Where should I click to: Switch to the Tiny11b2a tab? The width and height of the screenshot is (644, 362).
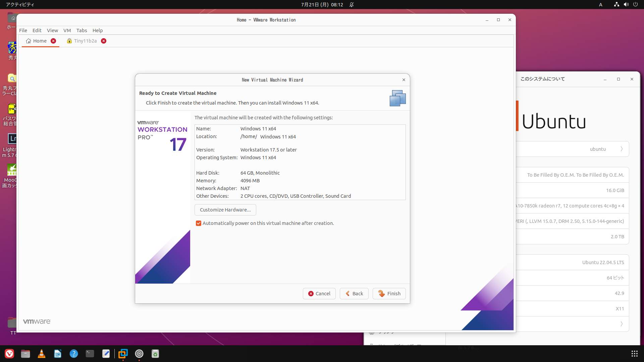(86, 41)
